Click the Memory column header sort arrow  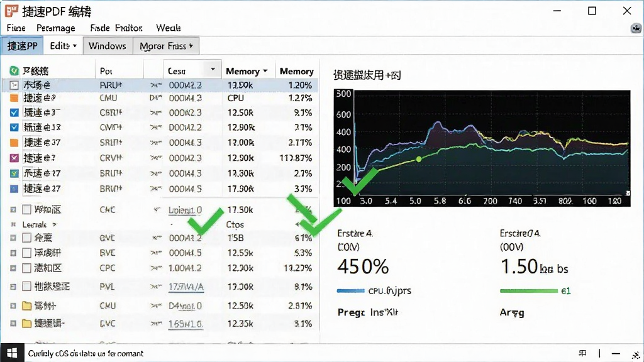265,71
